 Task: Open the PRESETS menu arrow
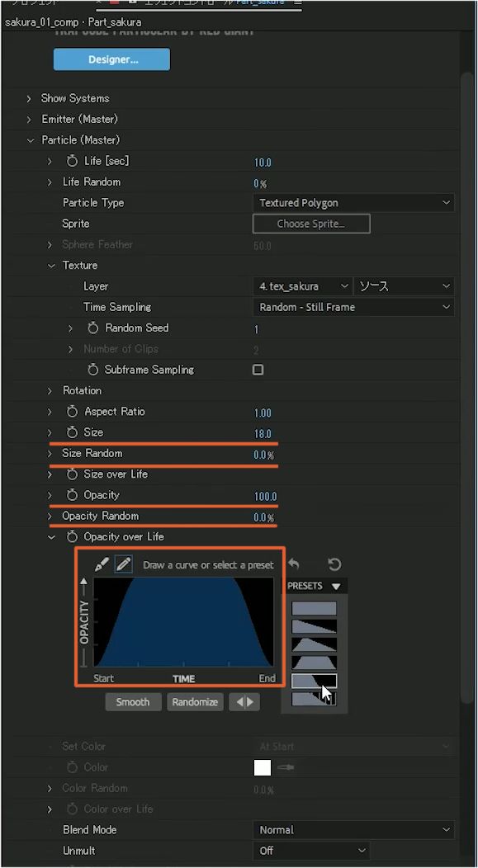click(x=336, y=587)
